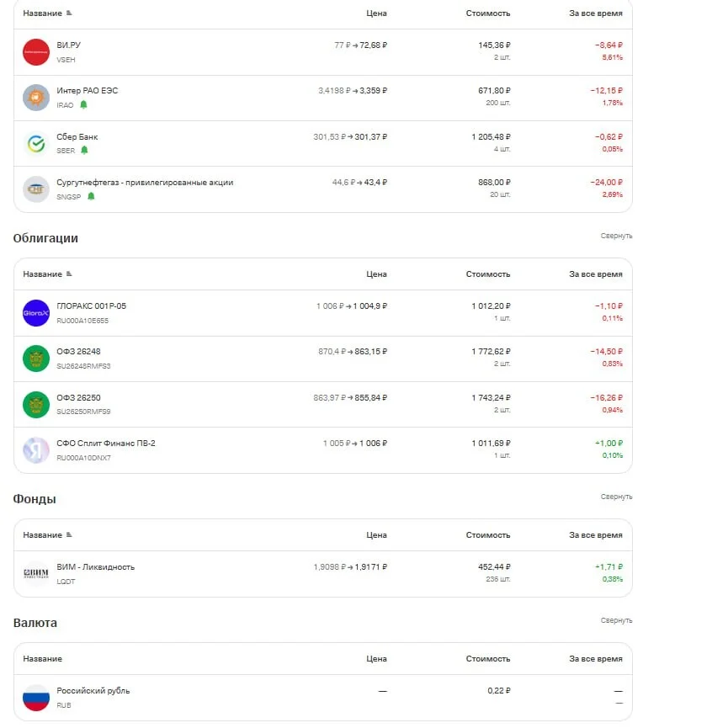Click the Russian flag currency icon
Screen dimensions: 707x728
coord(35,698)
